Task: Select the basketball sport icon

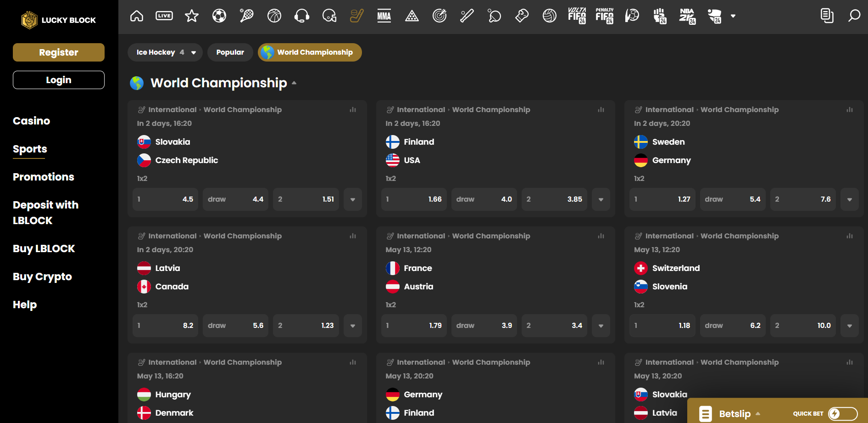Action: (x=274, y=16)
